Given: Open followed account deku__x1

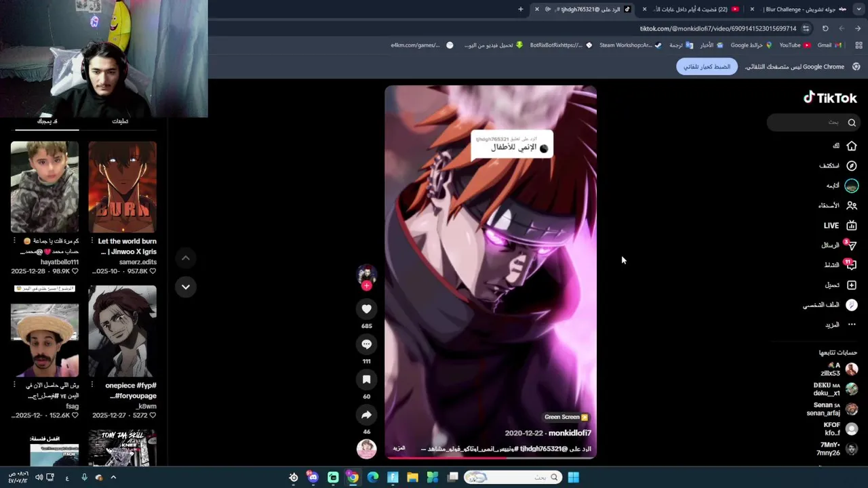Looking at the screenshot, I should 836,389.
